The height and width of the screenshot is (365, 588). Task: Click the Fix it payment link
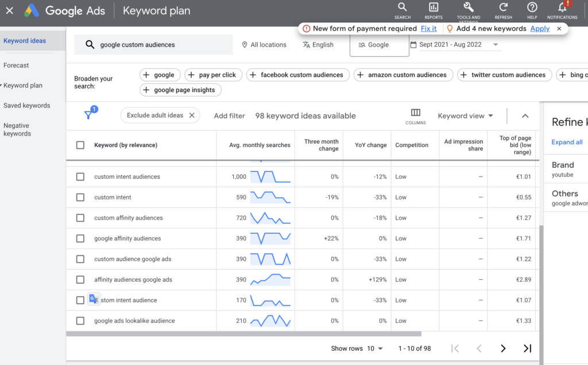[428, 28]
